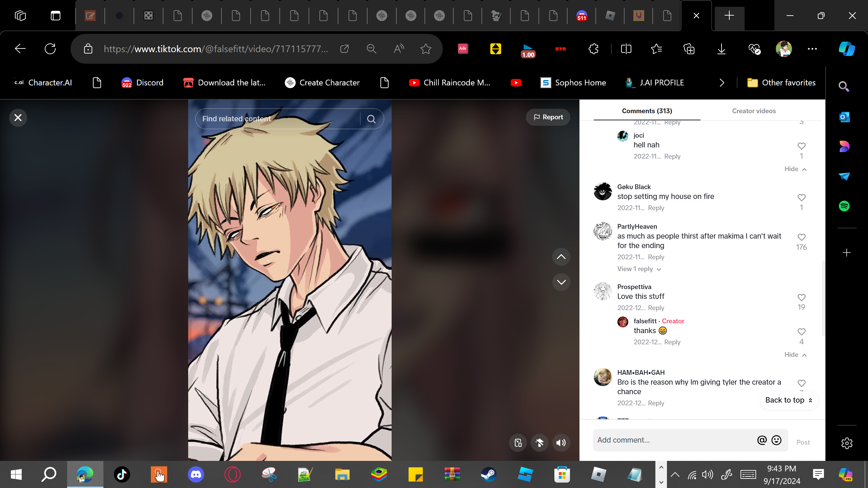Go to previous video with up arrow
This screenshot has width=868, height=488.
[x=561, y=257]
